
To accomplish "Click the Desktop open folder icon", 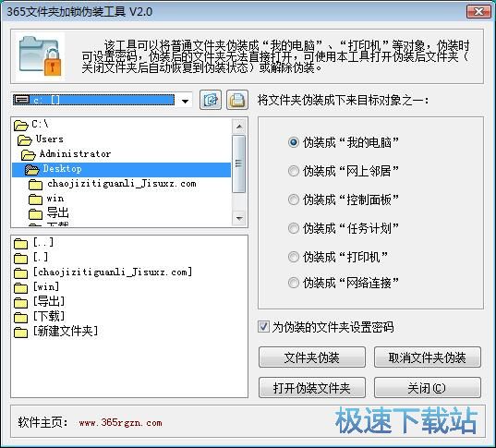I will [32, 170].
